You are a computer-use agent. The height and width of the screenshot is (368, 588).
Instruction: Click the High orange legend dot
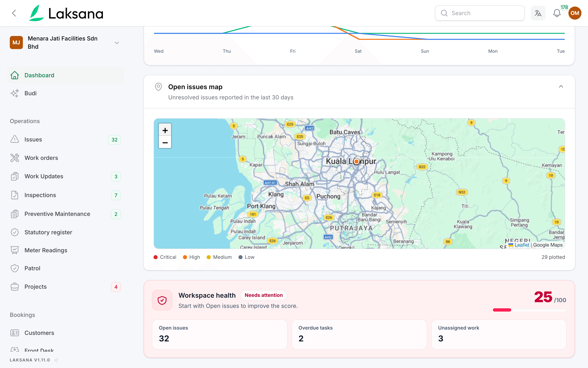pos(185,257)
